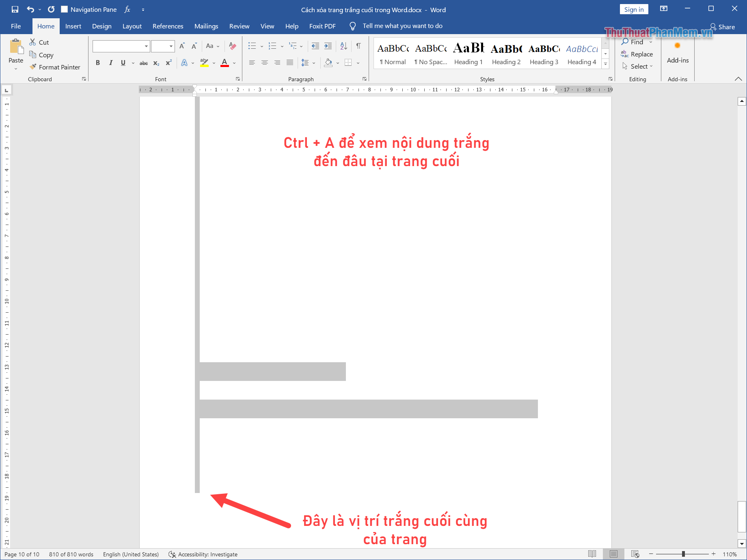
Task: Switch to the Mailings tab
Action: [206, 26]
